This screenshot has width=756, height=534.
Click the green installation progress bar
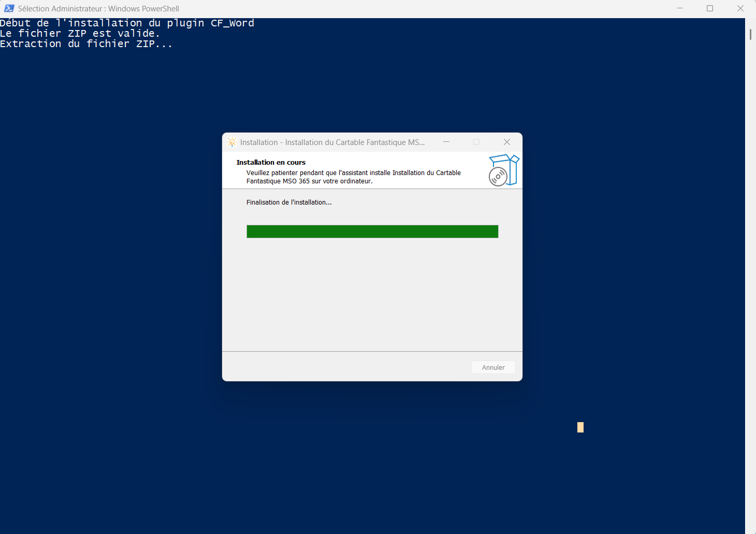372,232
